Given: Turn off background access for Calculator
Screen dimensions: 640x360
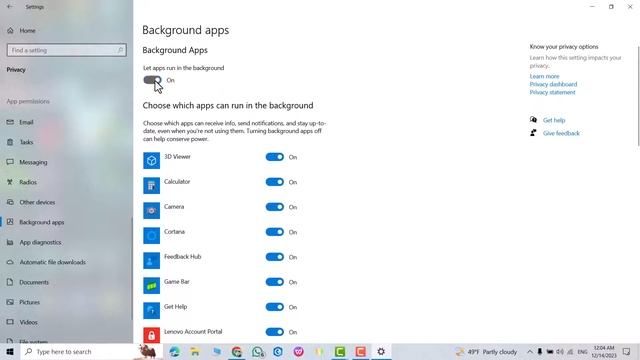Looking at the screenshot, I should (275, 182).
